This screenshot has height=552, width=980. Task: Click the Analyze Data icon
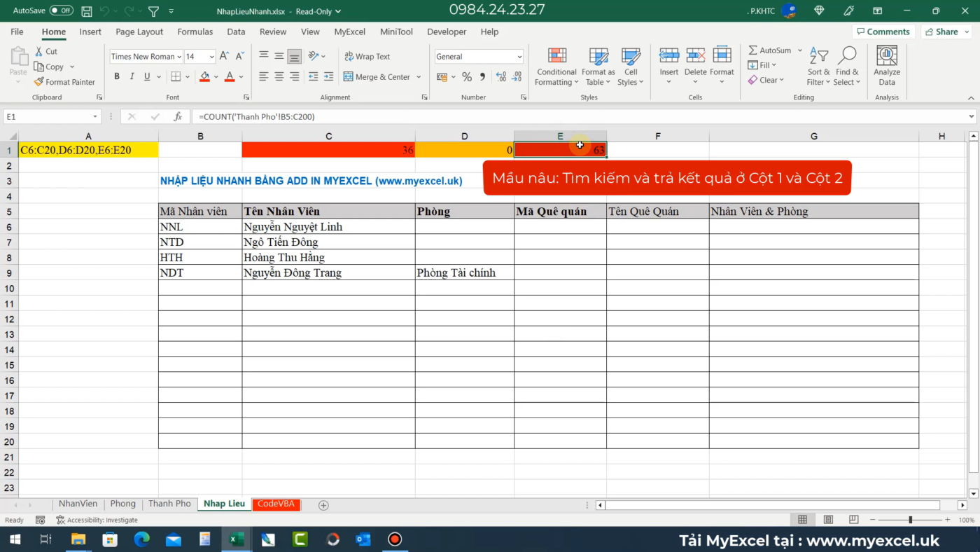tap(886, 57)
